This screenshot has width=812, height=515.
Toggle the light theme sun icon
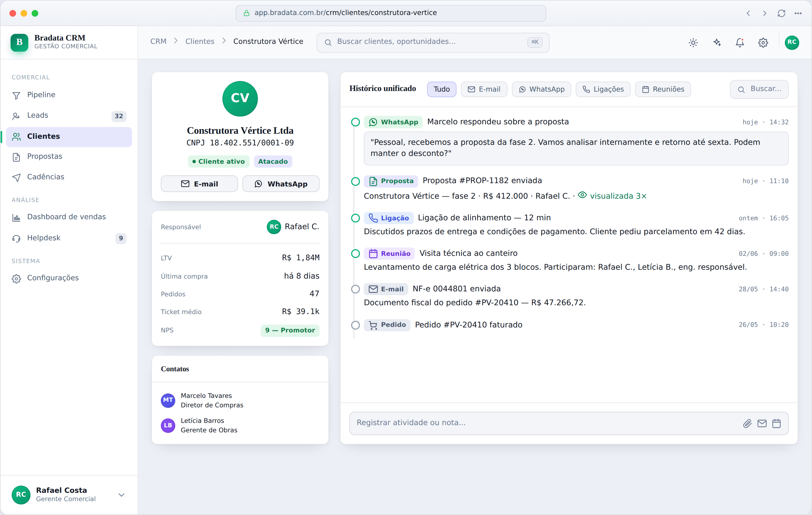[x=693, y=42]
